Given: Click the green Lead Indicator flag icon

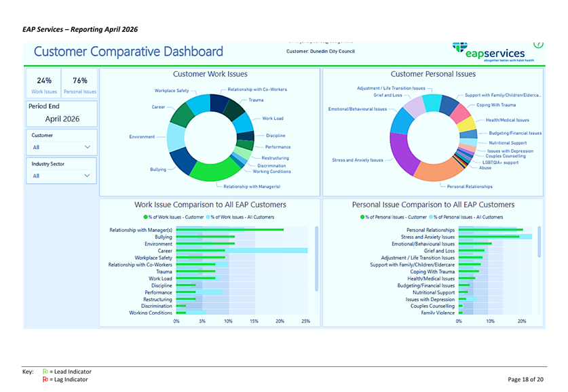Looking at the screenshot, I should (x=45, y=372).
